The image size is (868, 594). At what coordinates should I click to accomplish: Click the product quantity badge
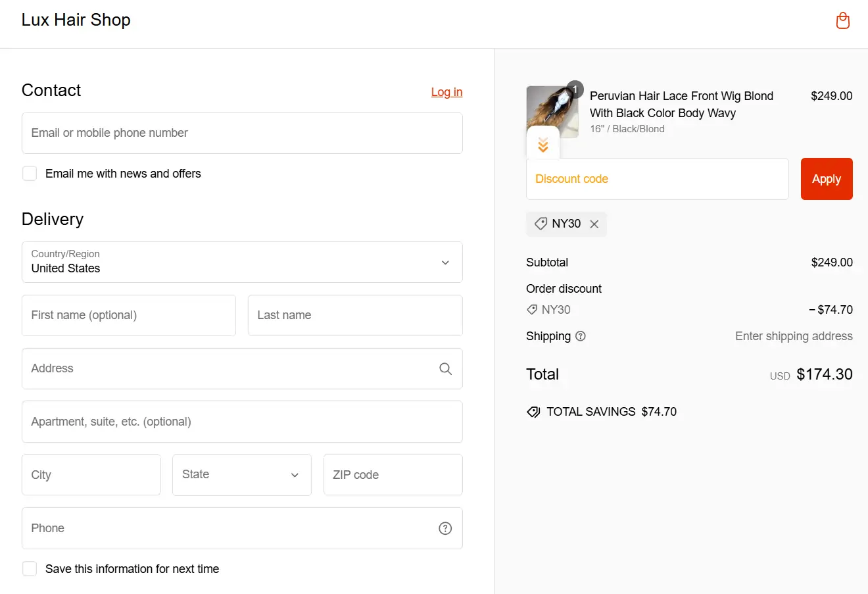pyautogui.click(x=575, y=89)
